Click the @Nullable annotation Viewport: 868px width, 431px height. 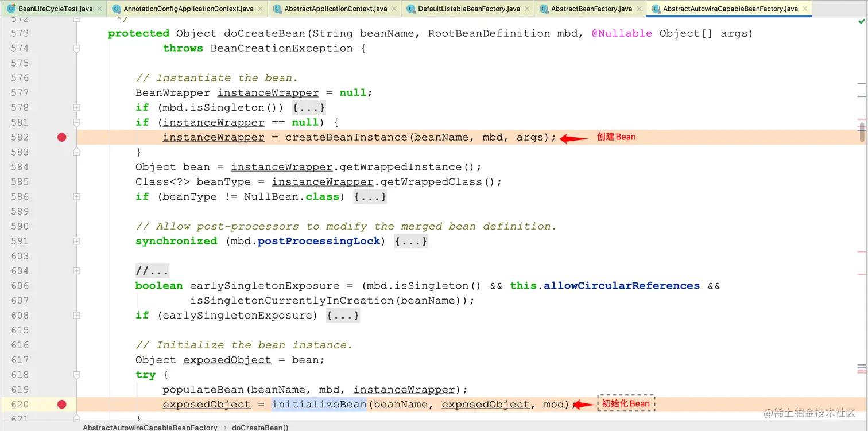coord(622,34)
